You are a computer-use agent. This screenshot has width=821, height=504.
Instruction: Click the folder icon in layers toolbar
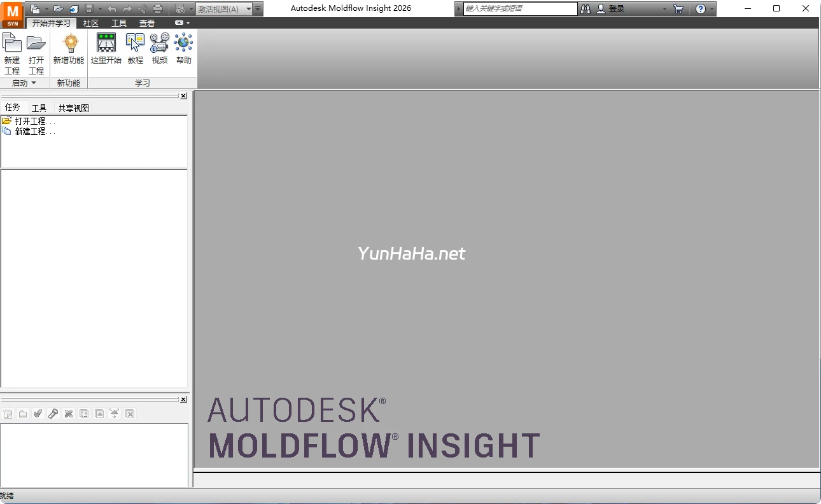click(x=23, y=414)
